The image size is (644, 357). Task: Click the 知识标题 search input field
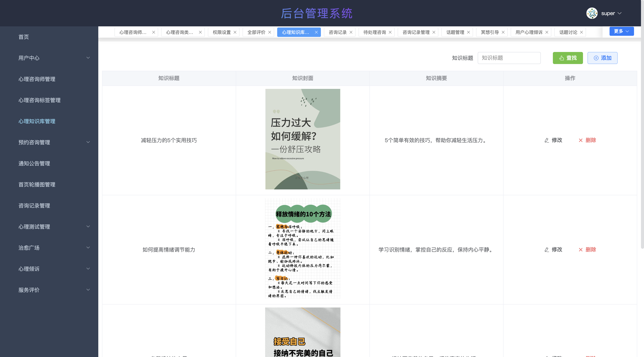[x=509, y=58]
